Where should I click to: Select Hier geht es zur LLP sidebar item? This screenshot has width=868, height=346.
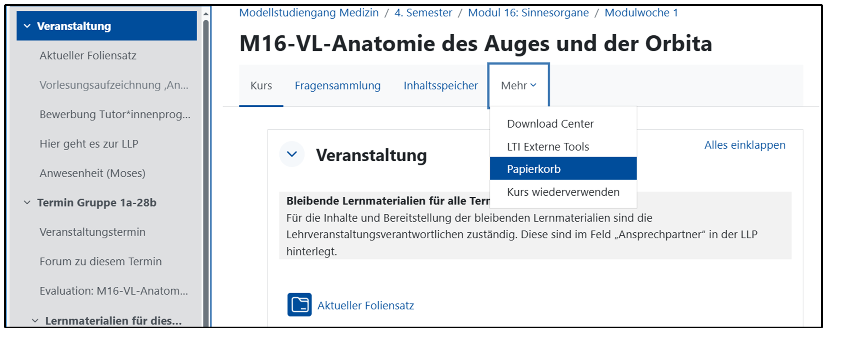coord(89,144)
